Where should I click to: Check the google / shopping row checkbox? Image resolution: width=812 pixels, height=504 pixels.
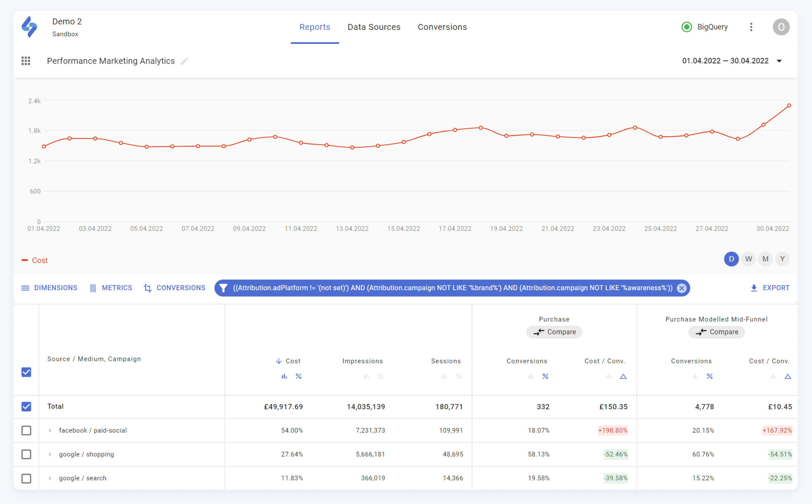click(x=26, y=454)
